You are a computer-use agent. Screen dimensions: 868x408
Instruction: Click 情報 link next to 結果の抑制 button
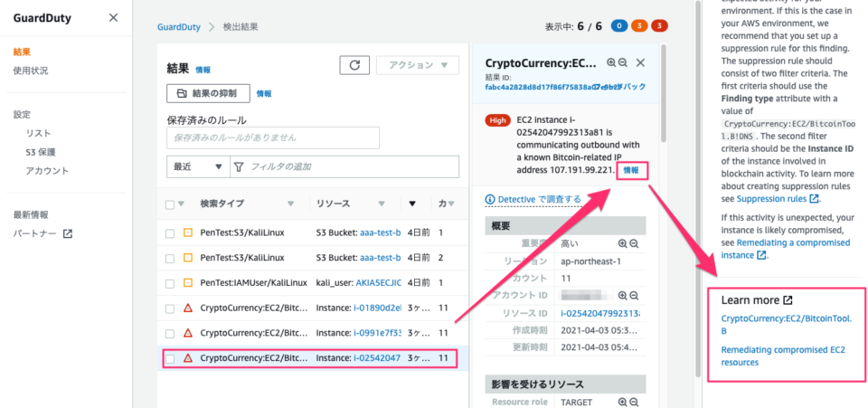coord(264,94)
